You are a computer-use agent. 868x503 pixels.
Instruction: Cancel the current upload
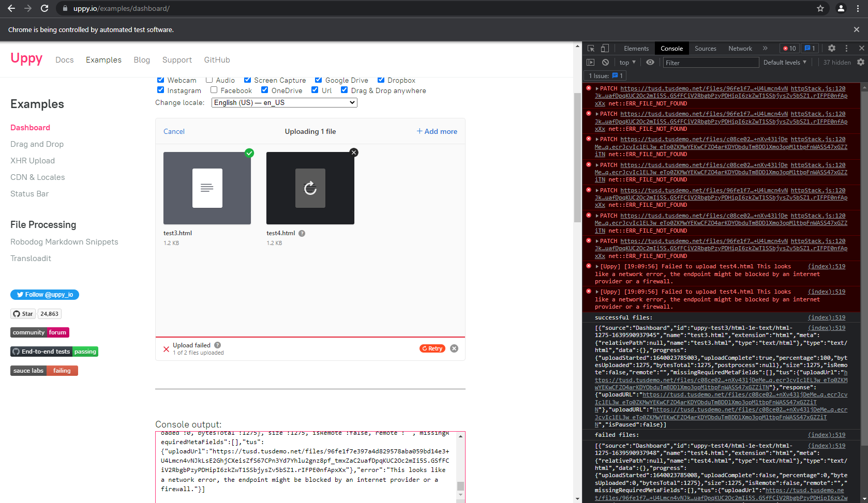(174, 131)
